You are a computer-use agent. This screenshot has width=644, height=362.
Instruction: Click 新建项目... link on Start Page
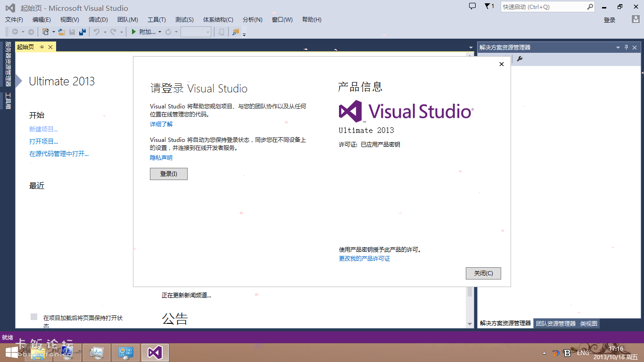(44, 129)
